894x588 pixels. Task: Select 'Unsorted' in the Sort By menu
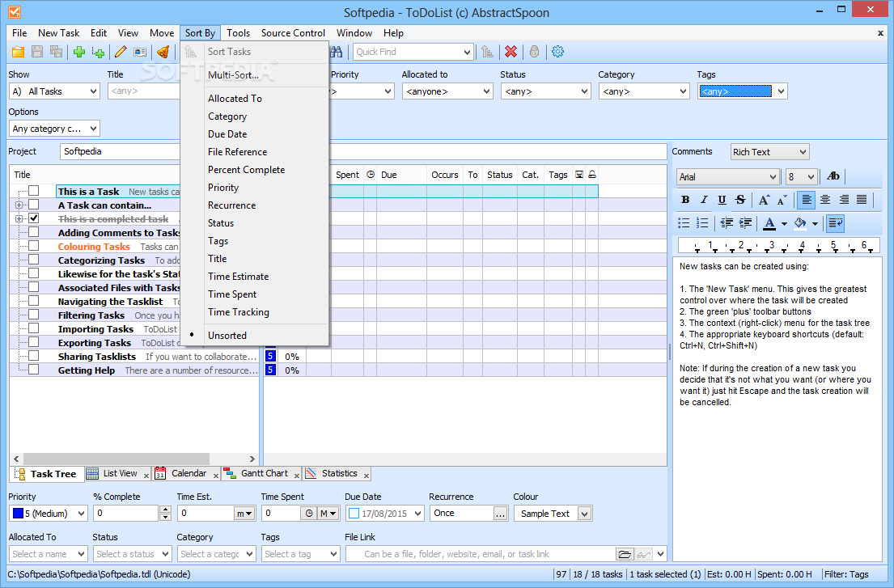[x=227, y=336]
